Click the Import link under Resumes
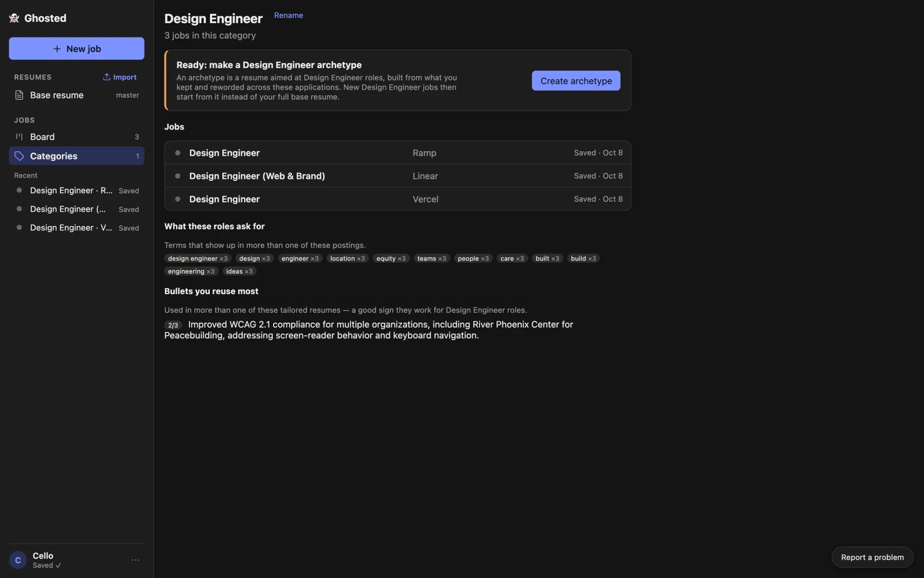This screenshot has height=578, width=924. pos(120,77)
